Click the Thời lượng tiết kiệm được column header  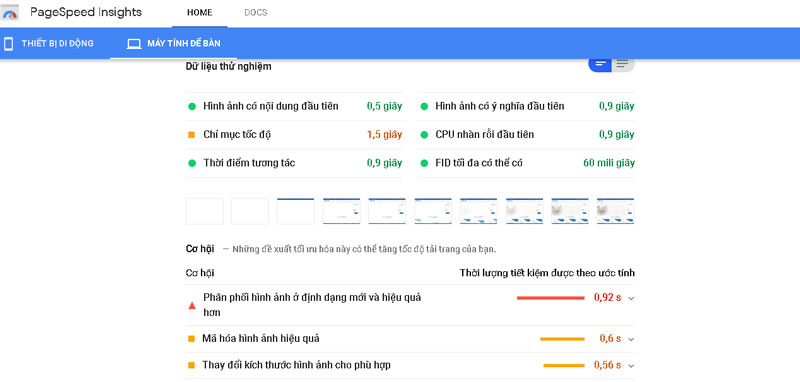click(x=547, y=273)
